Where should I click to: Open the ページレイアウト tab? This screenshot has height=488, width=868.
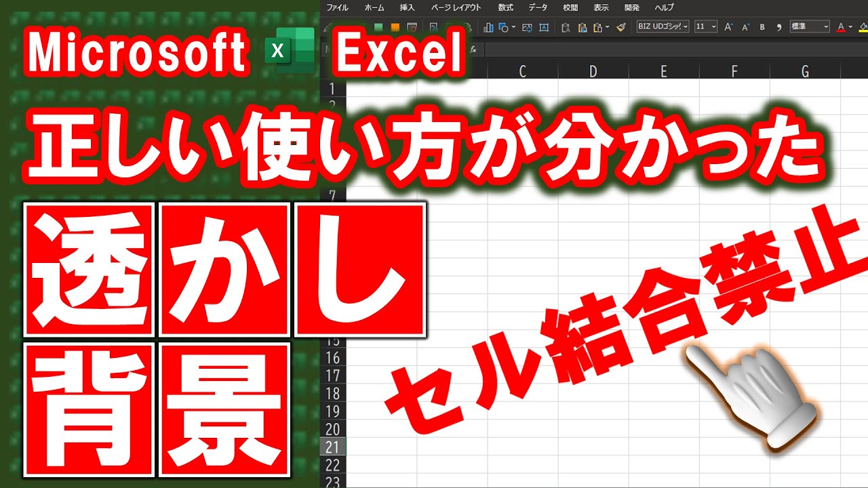point(456,7)
